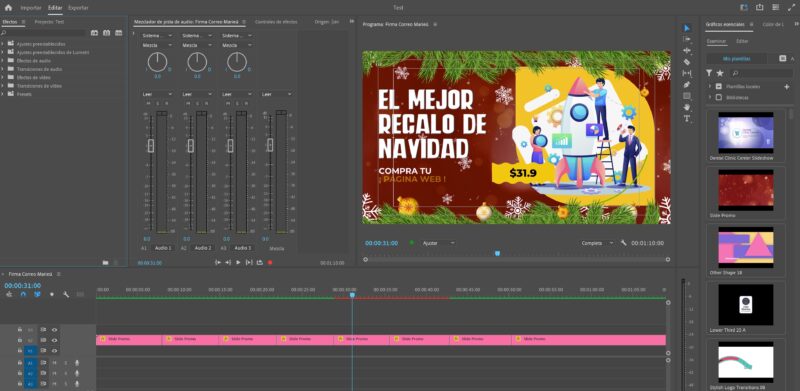
Task: Open Proyecto: Test tab
Action: tap(49, 22)
